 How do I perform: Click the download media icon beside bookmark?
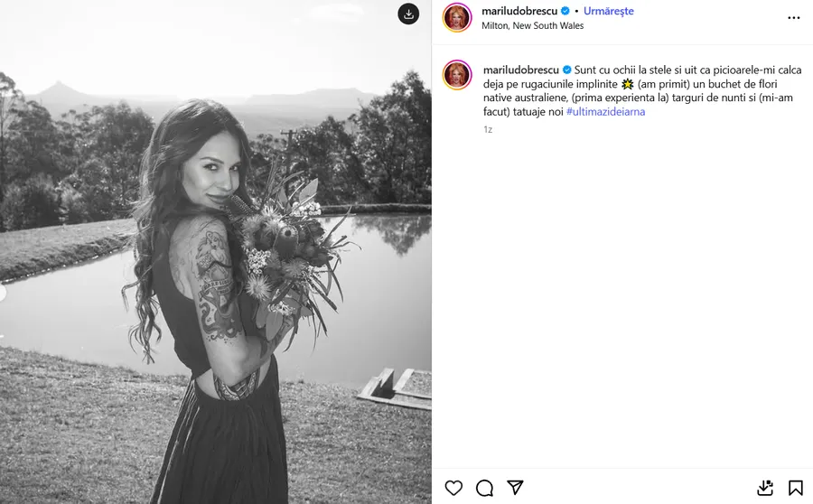(765, 488)
